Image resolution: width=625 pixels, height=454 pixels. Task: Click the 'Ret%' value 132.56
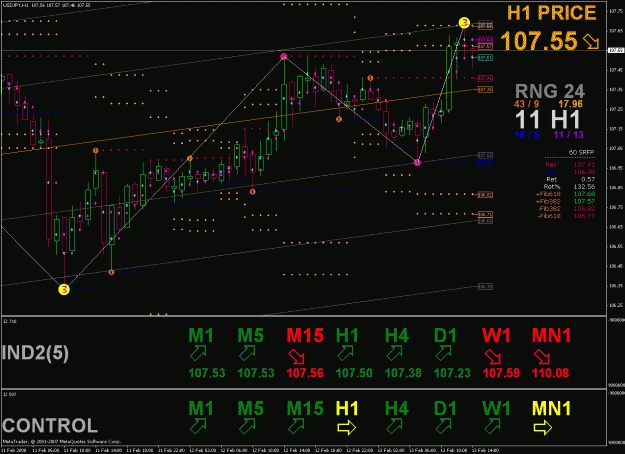tap(583, 187)
